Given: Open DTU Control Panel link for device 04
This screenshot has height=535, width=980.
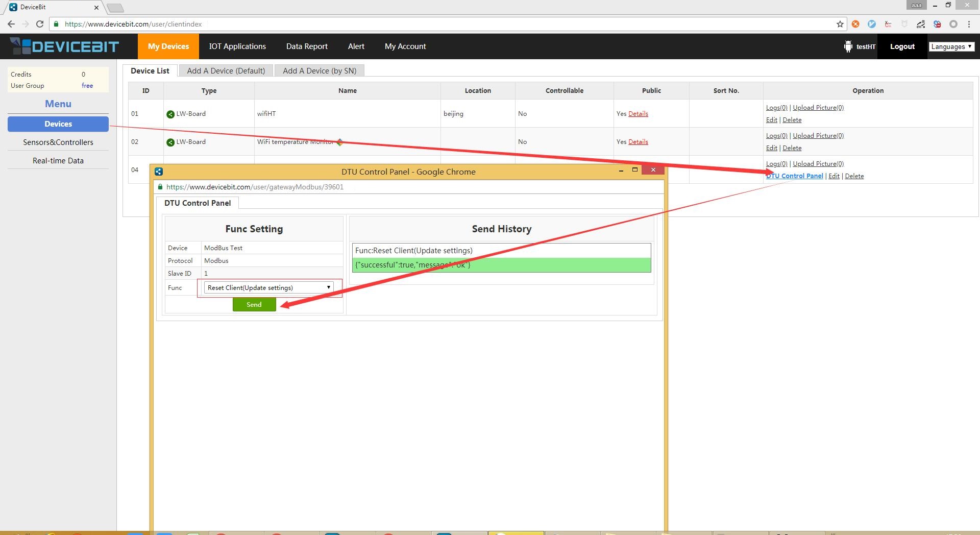Looking at the screenshot, I should pyautogui.click(x=795, y=176).
